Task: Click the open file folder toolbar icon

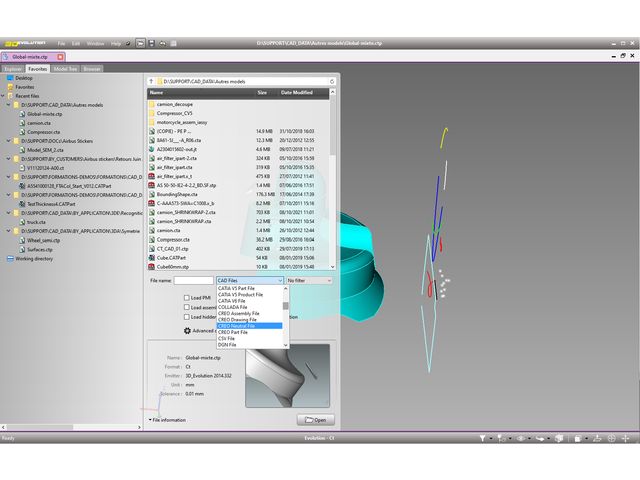Action: tap(140, 44)
